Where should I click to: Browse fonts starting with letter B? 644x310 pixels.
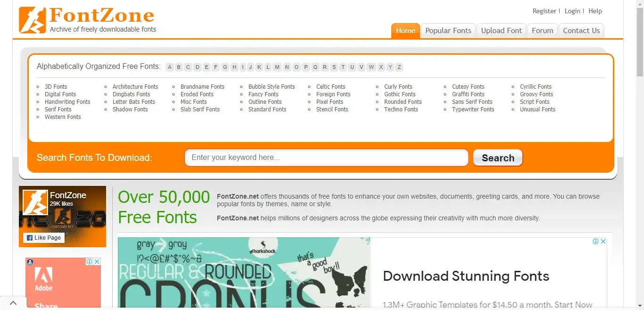pos(179,67)
